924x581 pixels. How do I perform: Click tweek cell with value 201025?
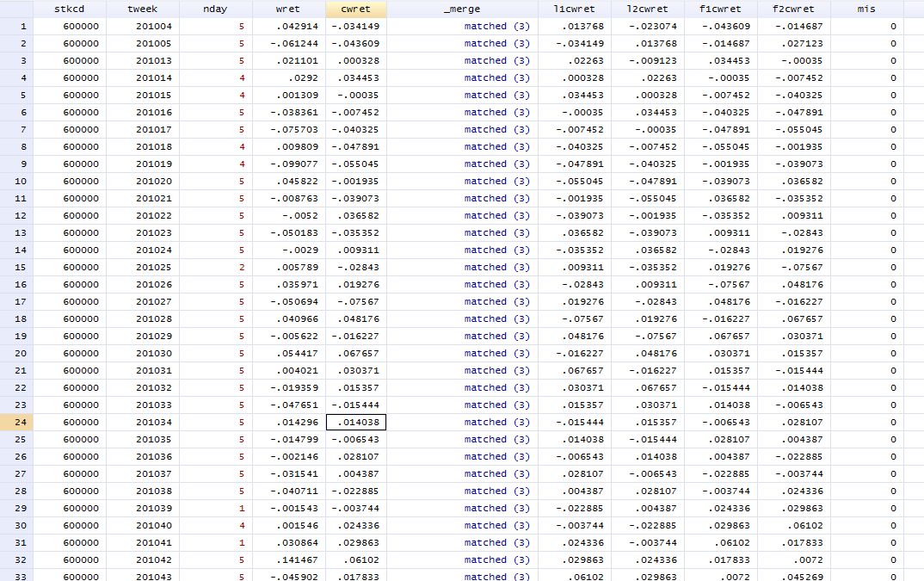click(143, 267)
